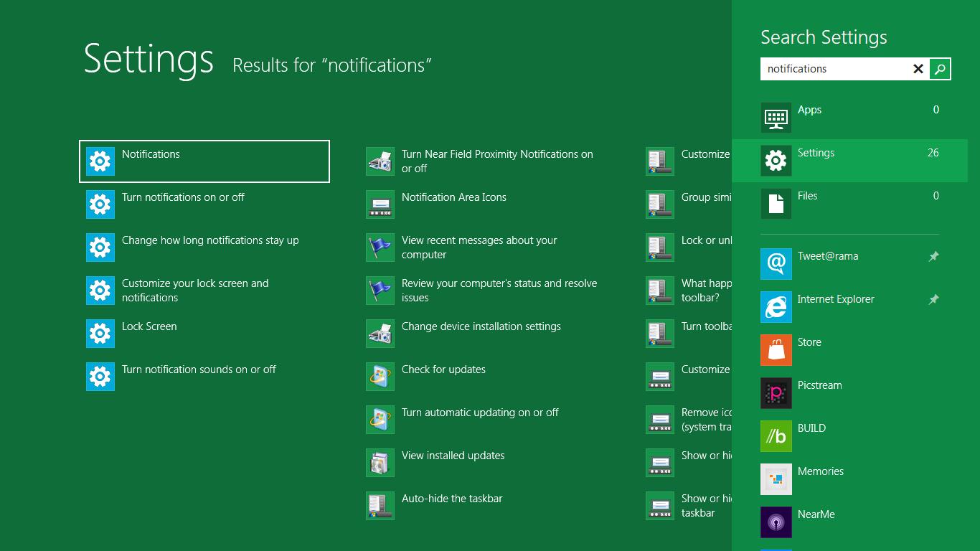Click the Notification Area Icons icon

(380, 204)
